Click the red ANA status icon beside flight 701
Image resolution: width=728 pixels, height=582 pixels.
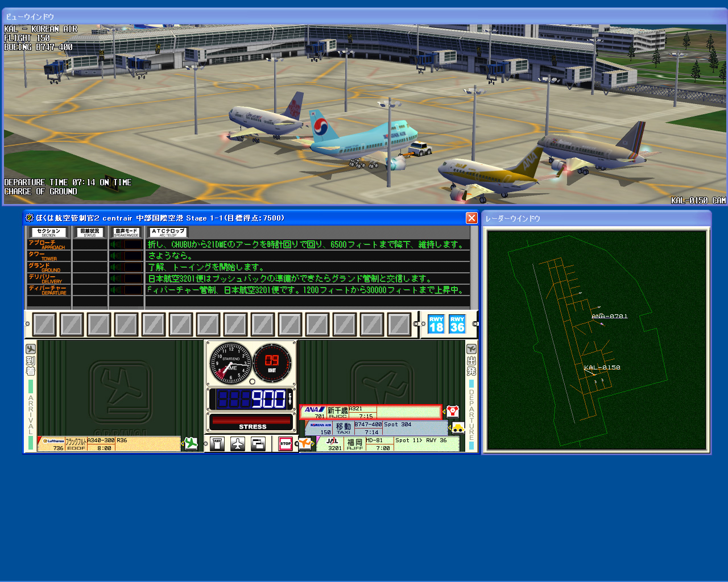point(452,411)
